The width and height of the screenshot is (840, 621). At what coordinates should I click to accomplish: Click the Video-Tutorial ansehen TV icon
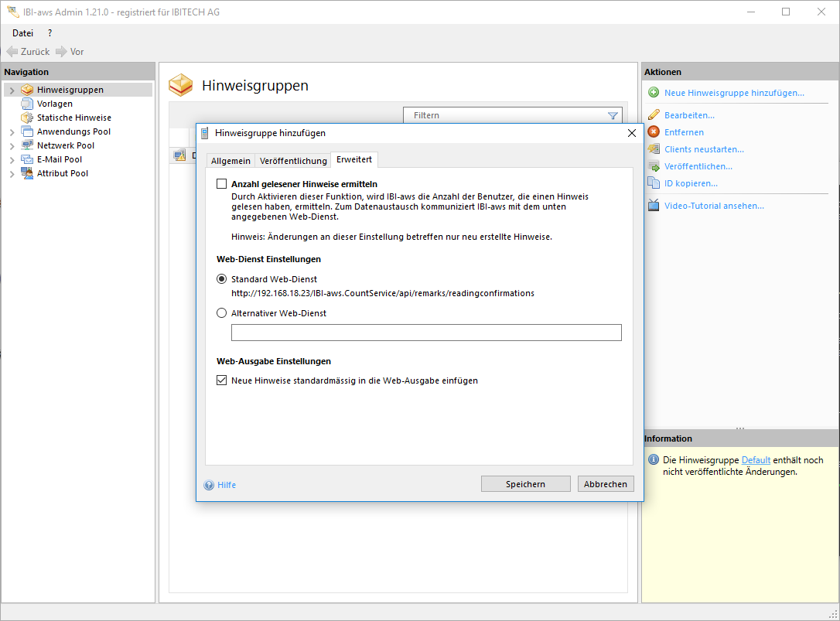point(654,206)
